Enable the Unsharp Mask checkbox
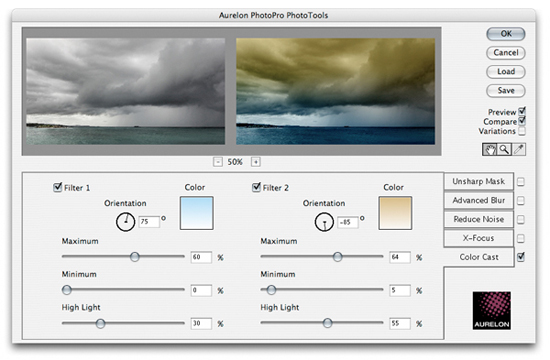The height and width of the screenshot is (360, 550). tap(521, 182)
